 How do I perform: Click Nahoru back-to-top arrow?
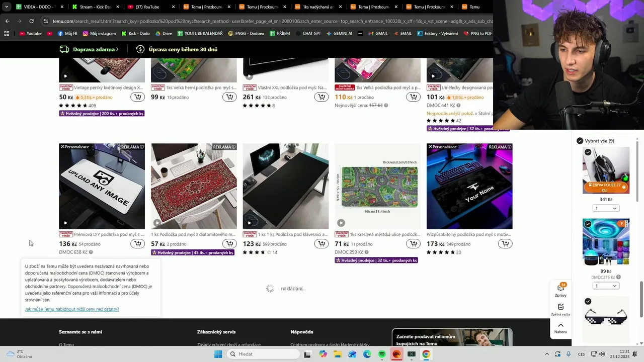click(x=560, y=328)
